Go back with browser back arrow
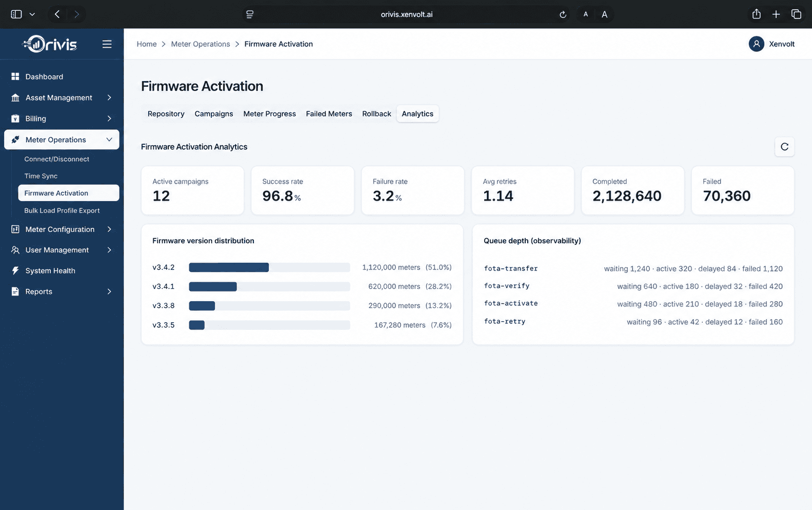812x510 pixels. (57, 14)
